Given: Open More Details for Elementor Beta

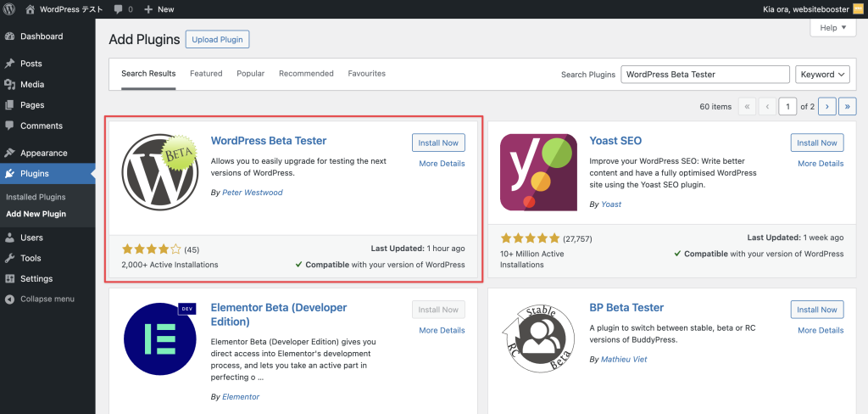Looking at the screenshot, I should pyautogui.click(x=442, y=330).
